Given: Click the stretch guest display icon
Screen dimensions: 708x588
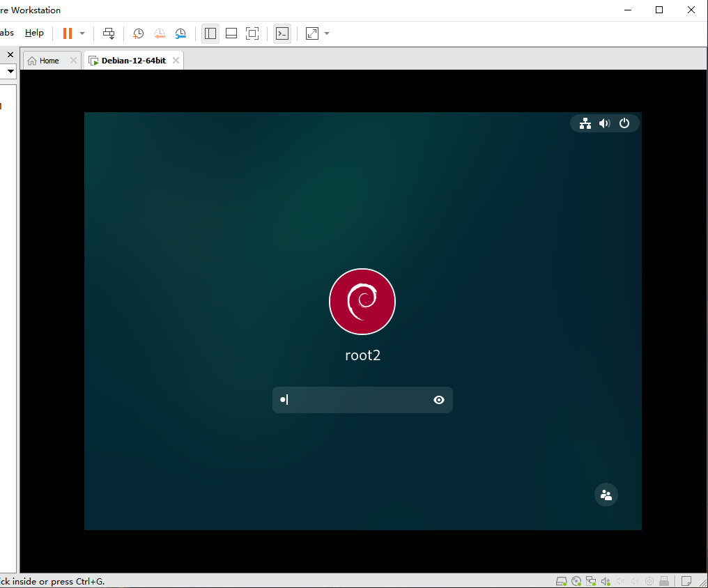Looking at the screenshot, I should 312,33.
